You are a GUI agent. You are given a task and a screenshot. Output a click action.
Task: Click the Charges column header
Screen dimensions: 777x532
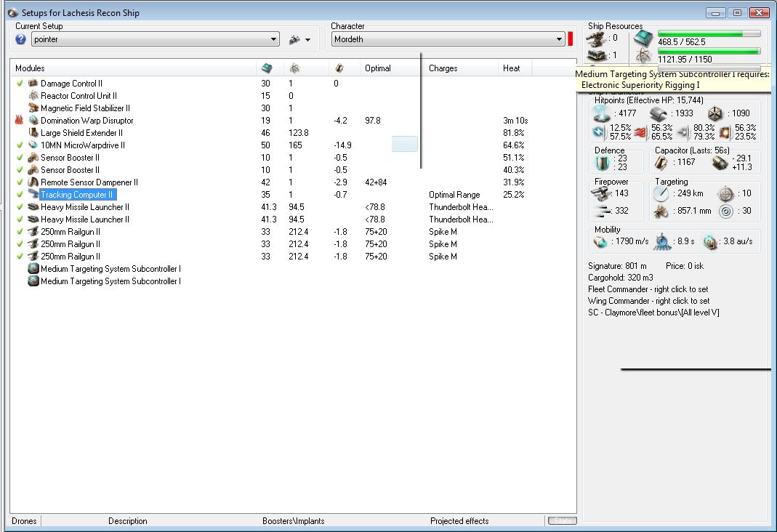460,68
